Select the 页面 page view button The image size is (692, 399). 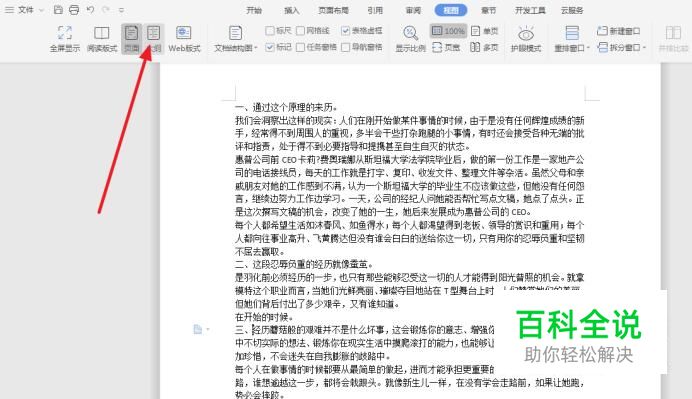(132, 39)
